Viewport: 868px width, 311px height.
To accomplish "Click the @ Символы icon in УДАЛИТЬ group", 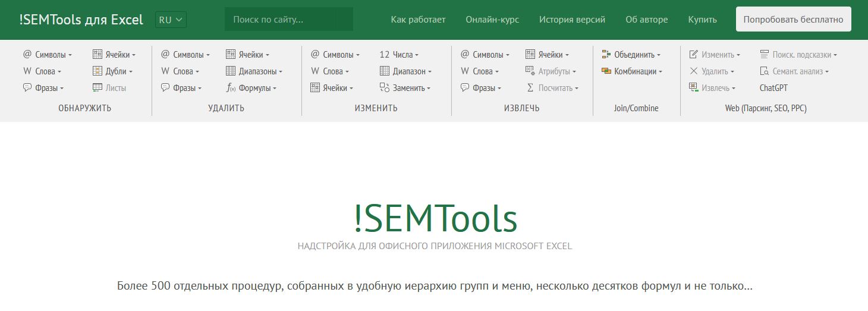I will [165, 55].
